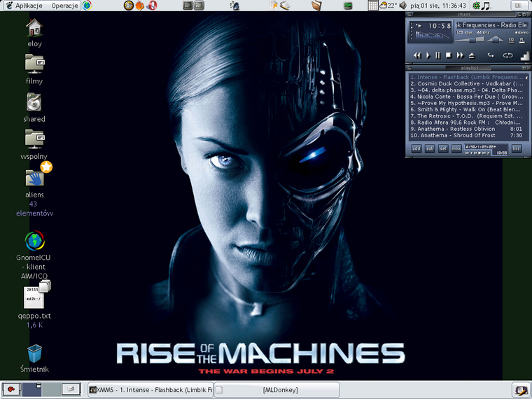
Task: Switch to the highlighted workspace in pager
Action: click(x=32, y=389)
